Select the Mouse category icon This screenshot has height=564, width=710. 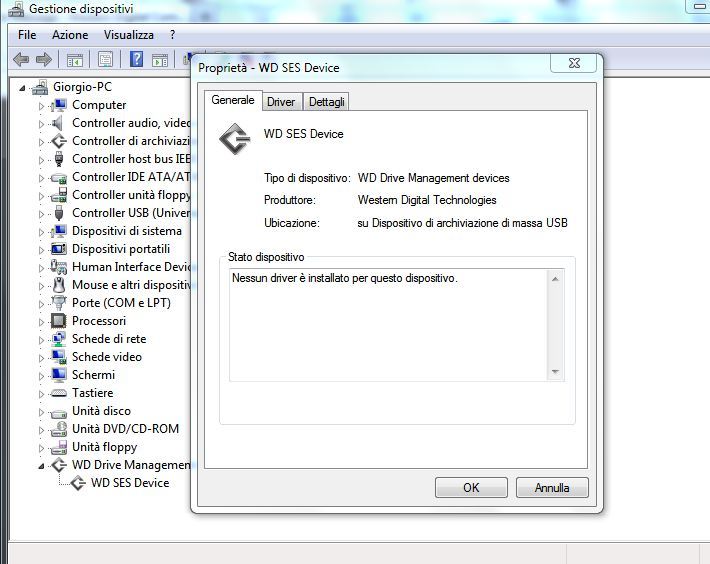pyautogui.click(x=59, y=285)
